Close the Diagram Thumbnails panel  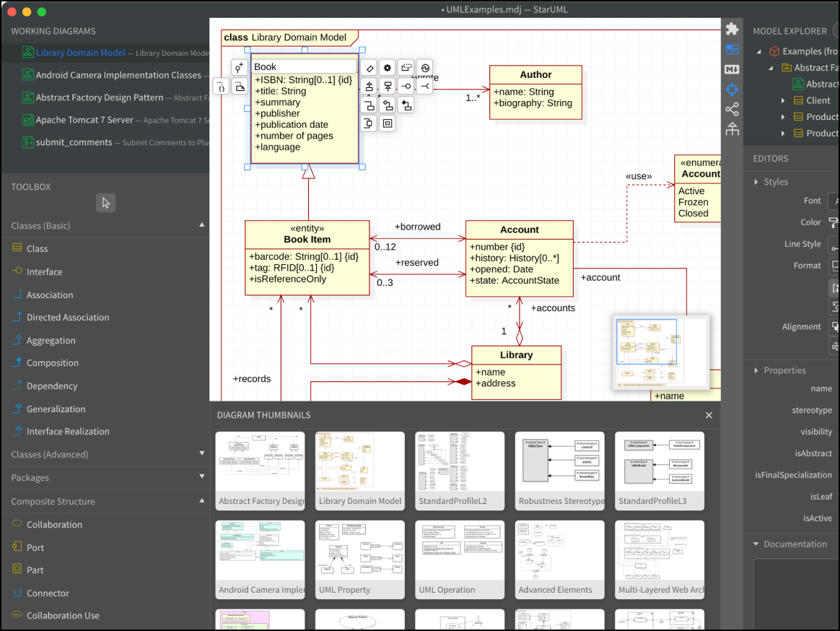click(x=709, y=415)
